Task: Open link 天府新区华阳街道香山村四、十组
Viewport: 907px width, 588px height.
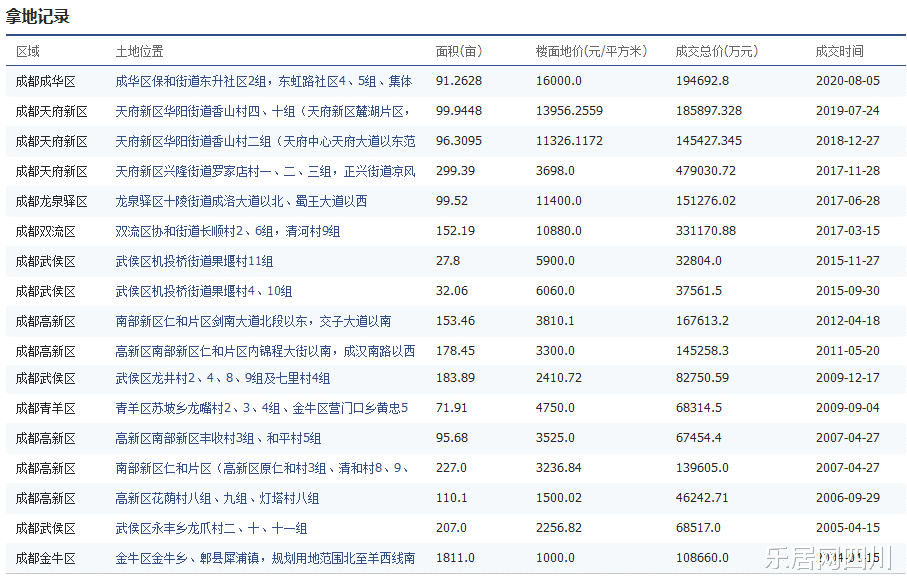Action: [x=263, y=112]
